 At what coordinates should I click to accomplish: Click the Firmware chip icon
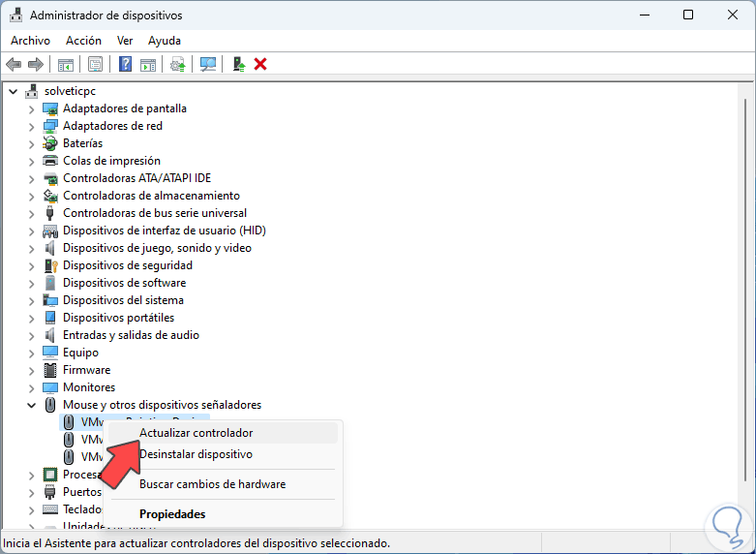50,370
